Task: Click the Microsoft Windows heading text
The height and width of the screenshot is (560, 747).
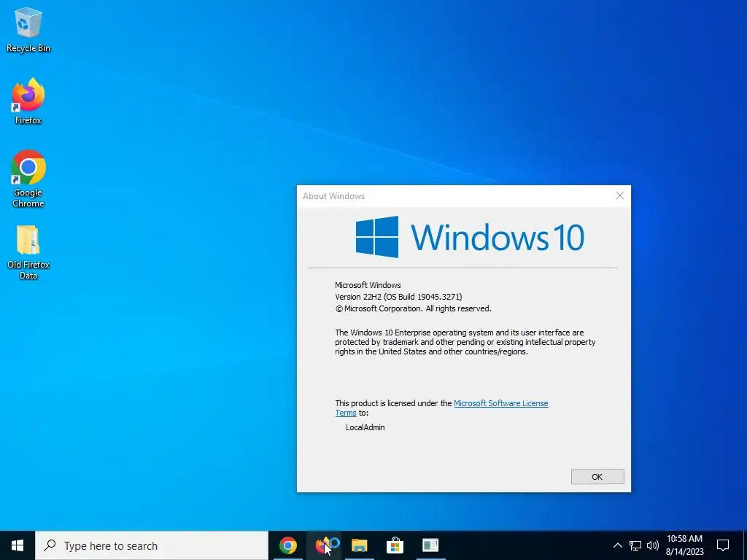Action: 368,285
